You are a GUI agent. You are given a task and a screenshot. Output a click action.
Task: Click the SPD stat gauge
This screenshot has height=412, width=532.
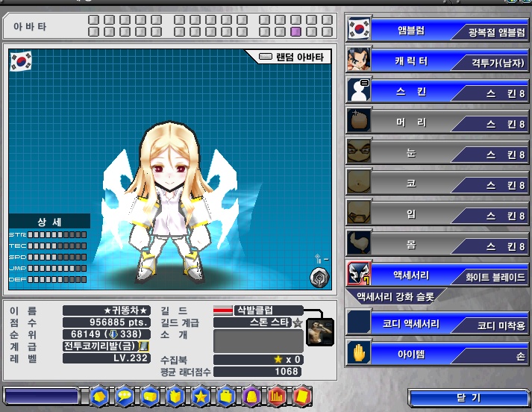tap(57, 257)
